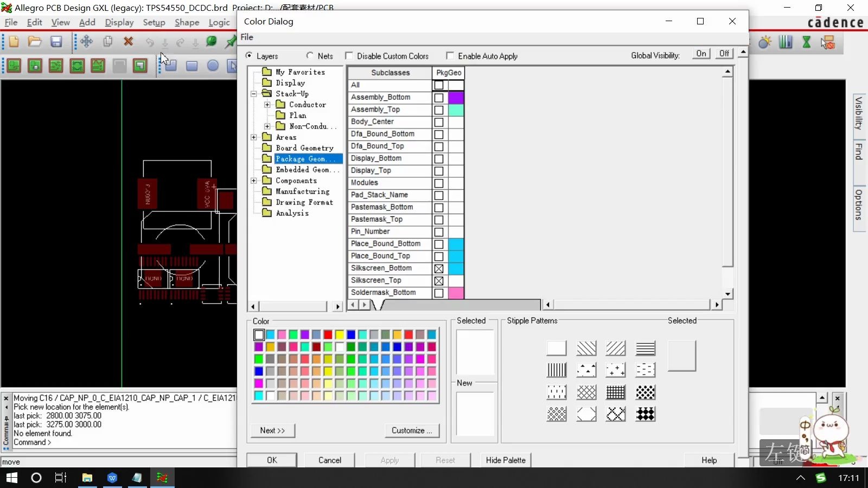Select Board Geometry in layer tree
The image size is (868, 488).
click(304, 148)
